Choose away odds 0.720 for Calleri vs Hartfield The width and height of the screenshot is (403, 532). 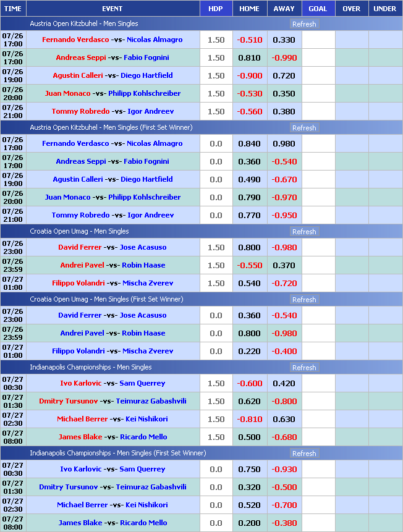(284, 75)
